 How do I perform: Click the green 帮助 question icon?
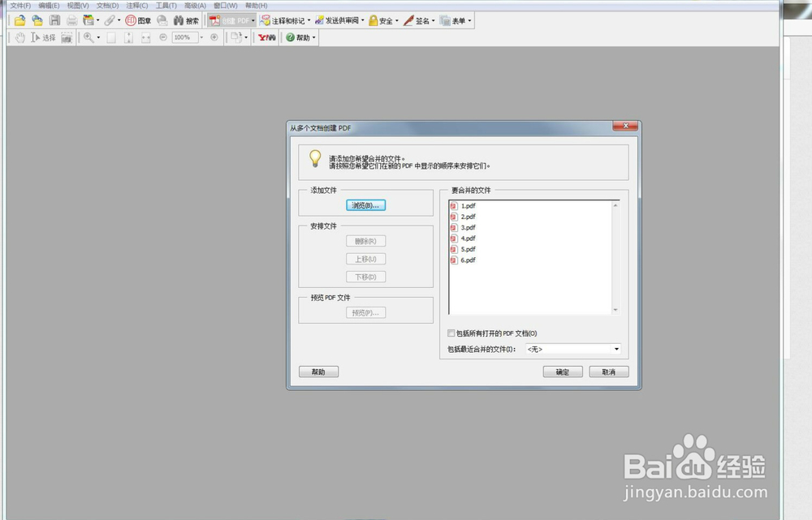(290, 37)
